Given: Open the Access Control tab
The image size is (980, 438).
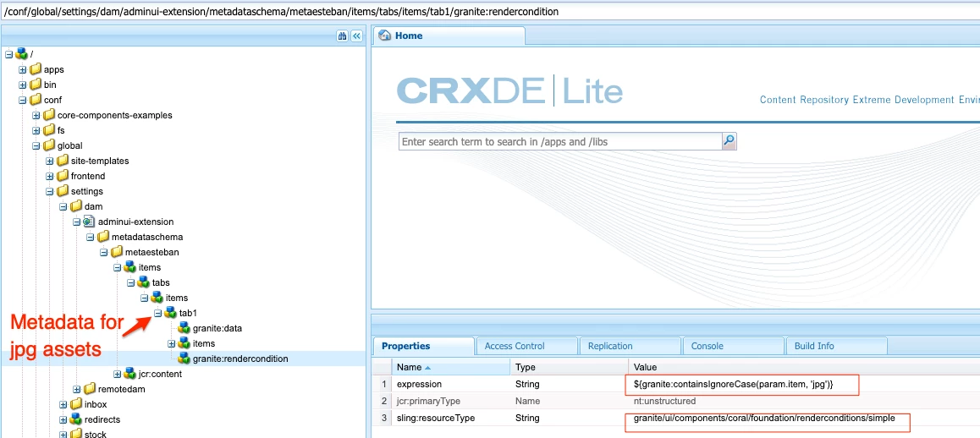Looking at the screenshot, I should (x=526, y=346).
